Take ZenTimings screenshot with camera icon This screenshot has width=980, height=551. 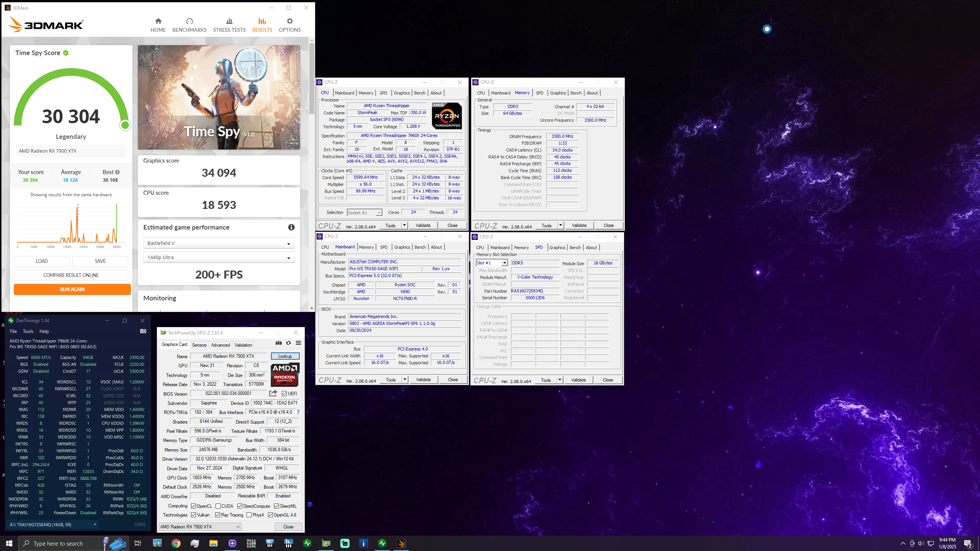(143, 331)
